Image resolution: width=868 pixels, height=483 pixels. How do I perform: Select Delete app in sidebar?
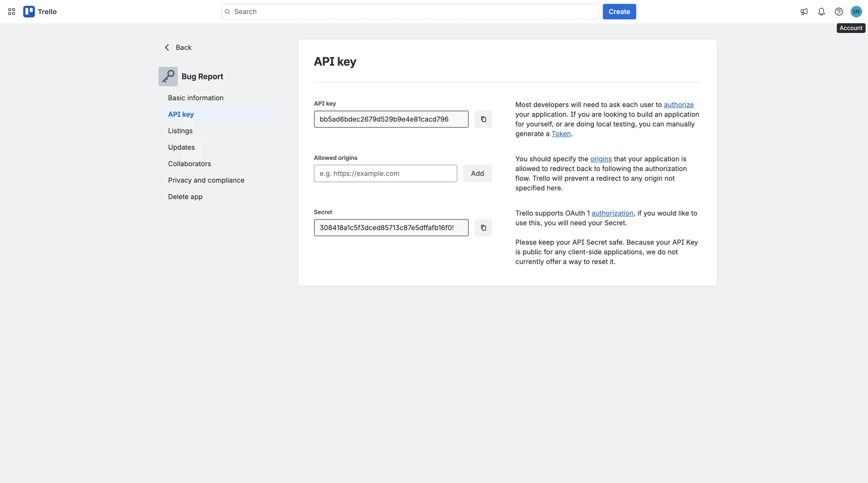coord(185,197)
